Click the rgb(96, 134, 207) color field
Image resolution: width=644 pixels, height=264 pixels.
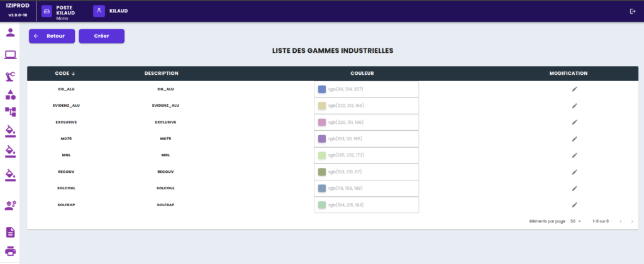367,89
